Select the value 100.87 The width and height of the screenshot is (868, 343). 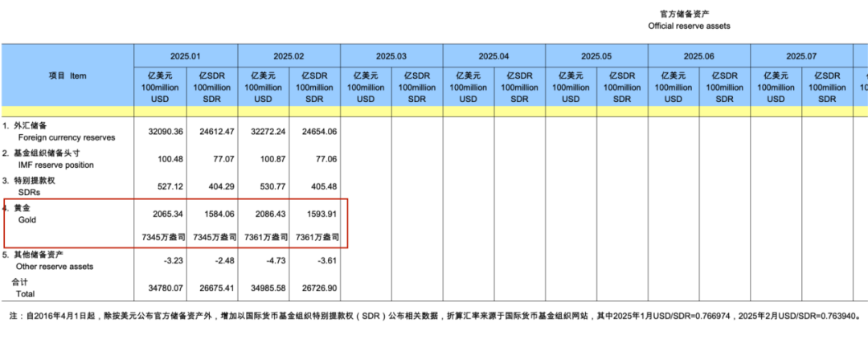pos(275,159)
